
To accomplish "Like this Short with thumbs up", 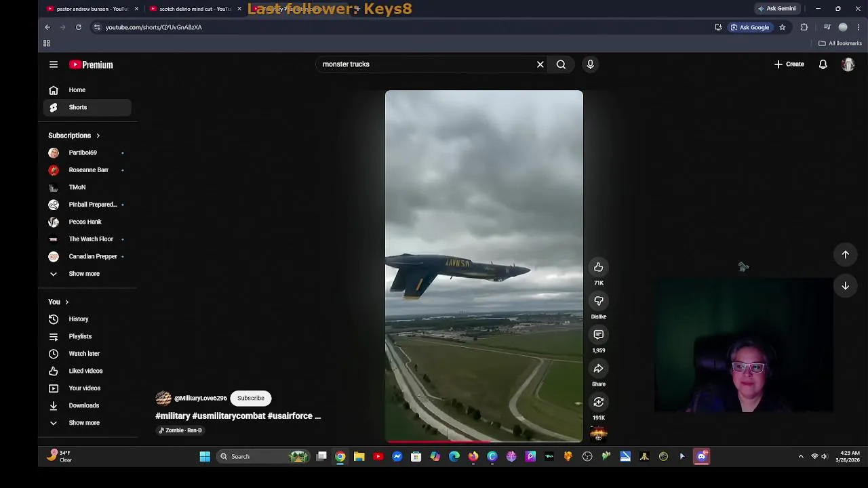I will click(x=598, y=267).
